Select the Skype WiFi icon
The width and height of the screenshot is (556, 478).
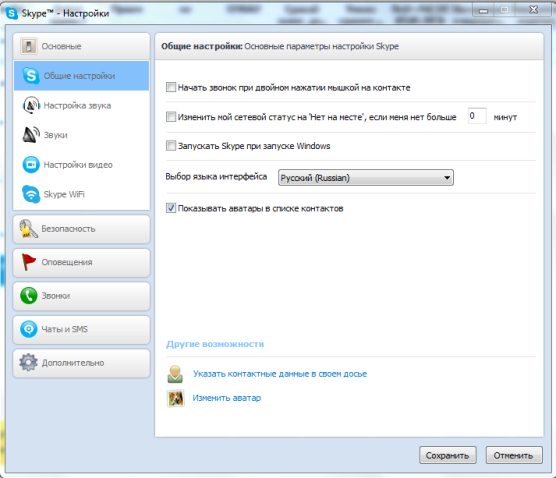[x=31, y=194]
